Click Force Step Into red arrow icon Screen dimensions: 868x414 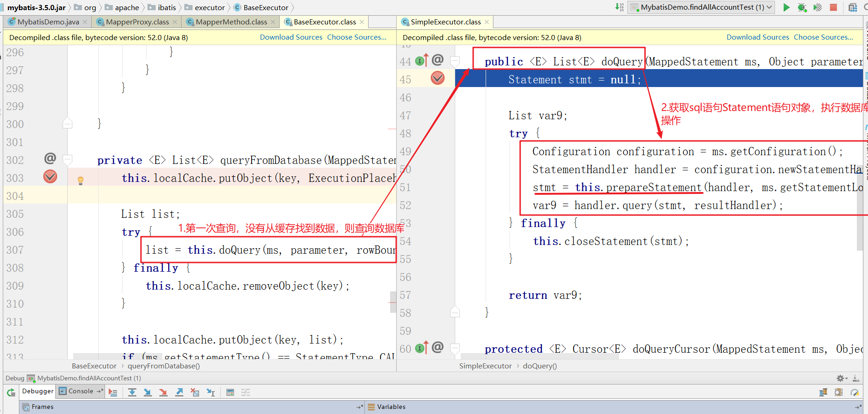point(163,392)
